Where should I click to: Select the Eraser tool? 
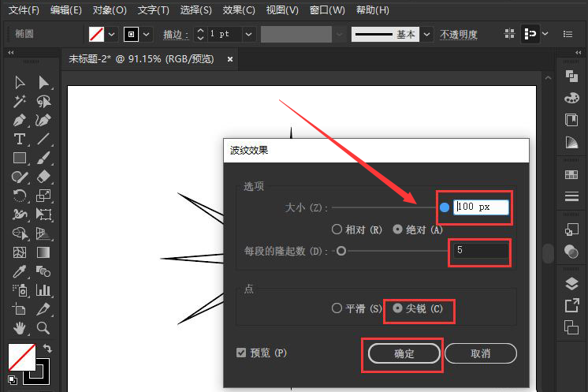tap(43, 177)
